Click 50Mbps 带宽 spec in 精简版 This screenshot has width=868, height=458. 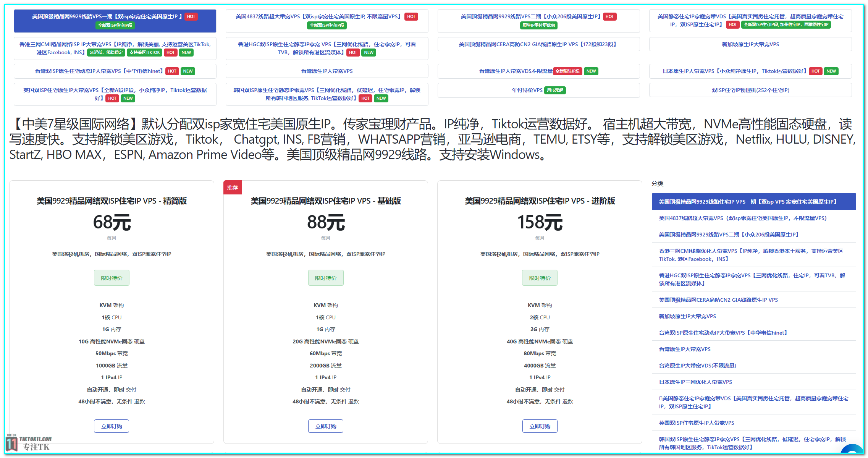112,353
